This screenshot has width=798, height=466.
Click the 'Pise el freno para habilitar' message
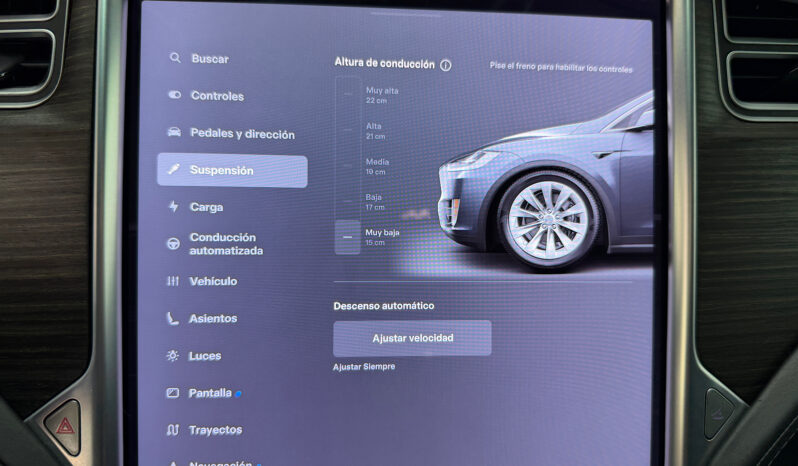pos(561,67)
